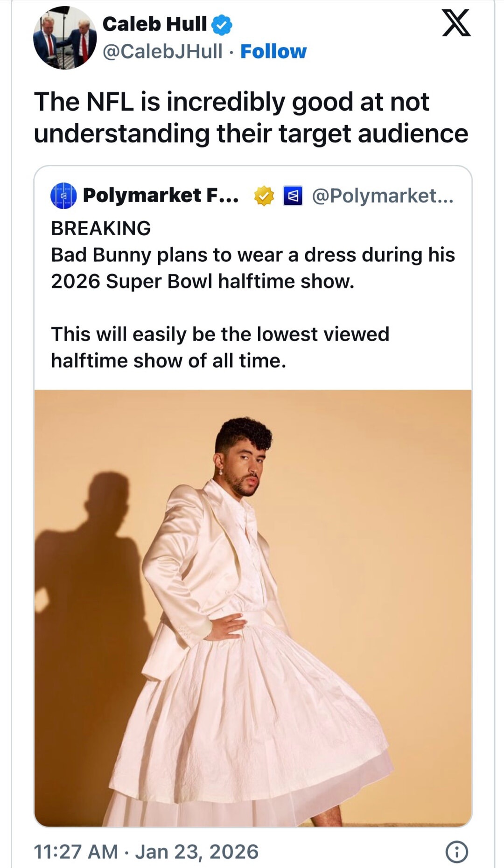Viewport: 504px width, 868px height.
Task: Open the @Polymarket... handle
Action: (x=382, y=196)
